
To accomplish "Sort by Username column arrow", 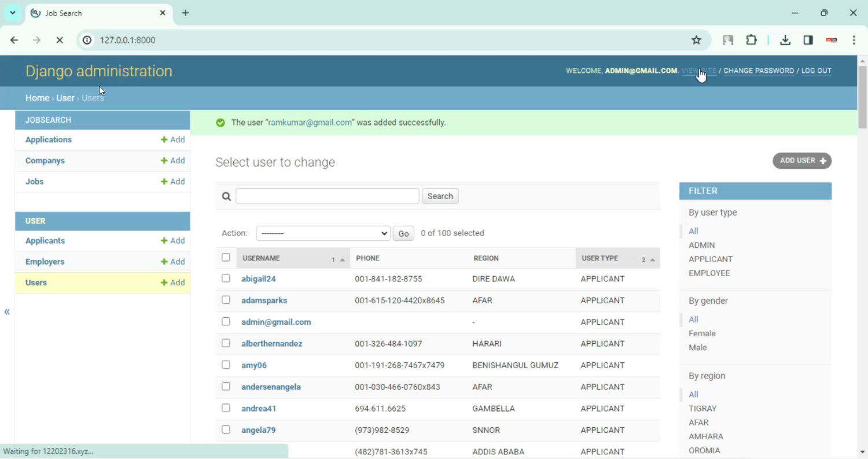I will [343, 260].
